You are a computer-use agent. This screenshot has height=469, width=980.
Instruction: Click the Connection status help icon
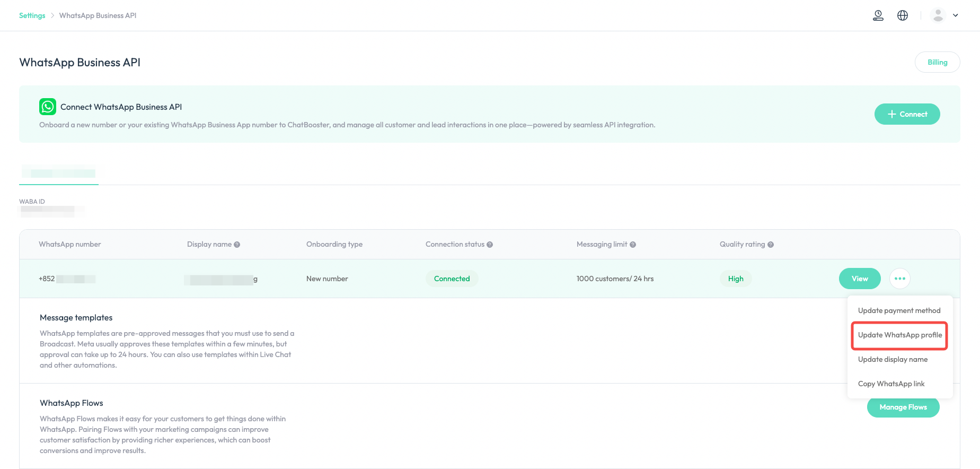pos(490,245)
